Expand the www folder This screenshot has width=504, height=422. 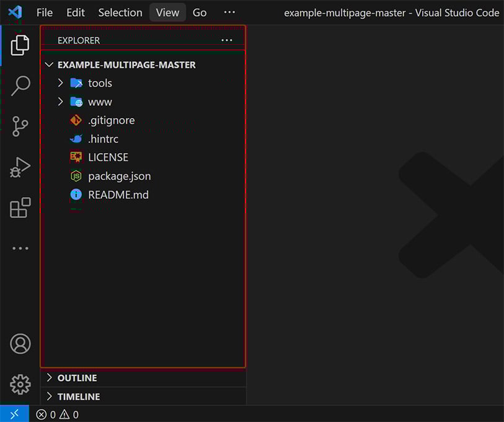click(x=99, y=102)
